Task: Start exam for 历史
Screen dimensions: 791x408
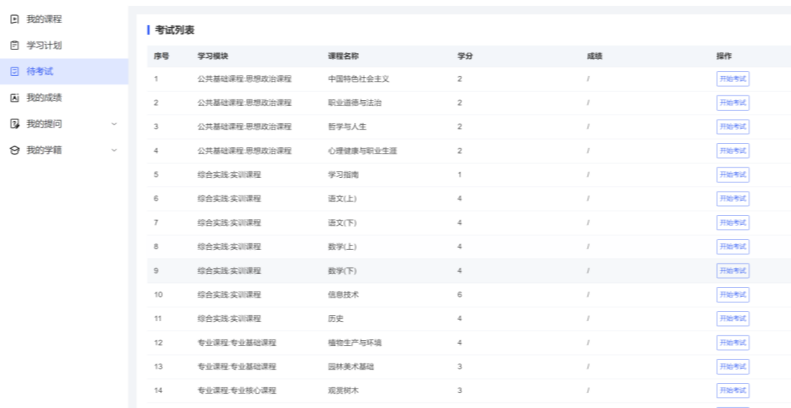Action: pos(732,319)
